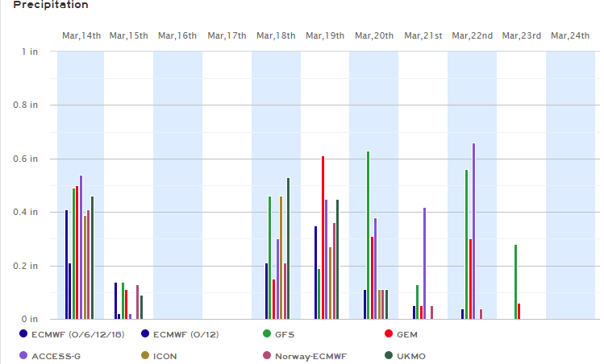Click the Mar,22nd date label
This screenshot has width=604, height=364.
pos(472,35)
